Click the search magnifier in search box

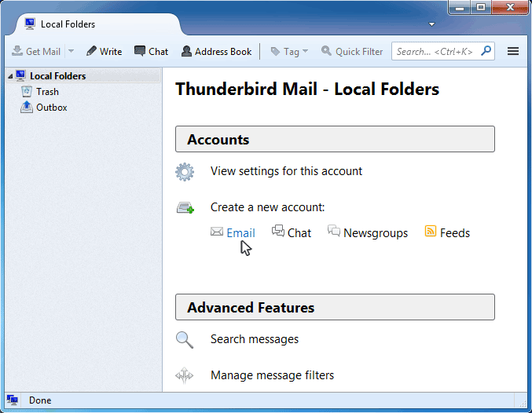click(486, 51)
